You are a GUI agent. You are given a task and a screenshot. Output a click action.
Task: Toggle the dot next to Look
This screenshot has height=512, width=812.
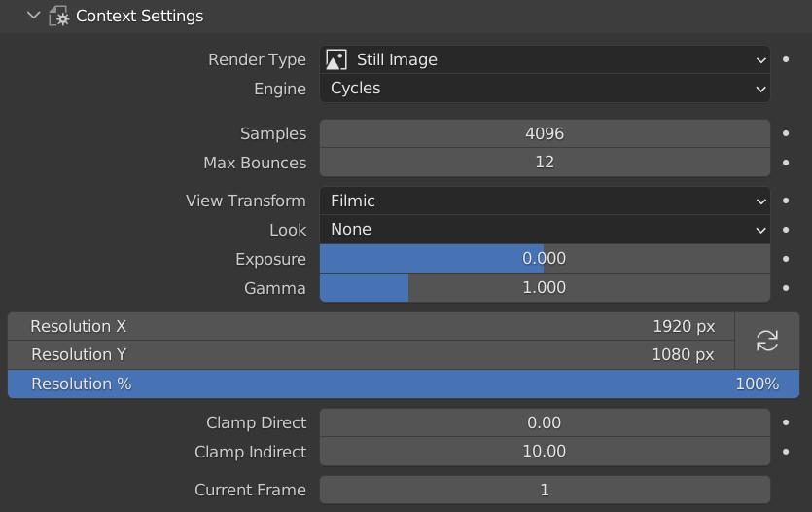(786, 230)
